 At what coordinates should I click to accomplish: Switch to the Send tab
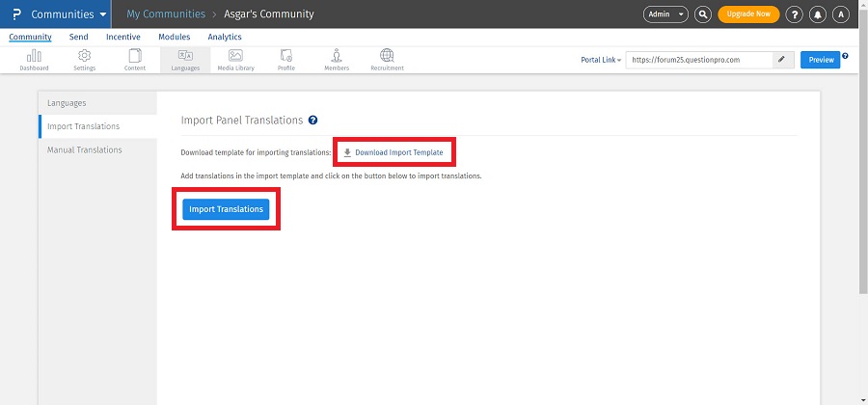(79, 37)
